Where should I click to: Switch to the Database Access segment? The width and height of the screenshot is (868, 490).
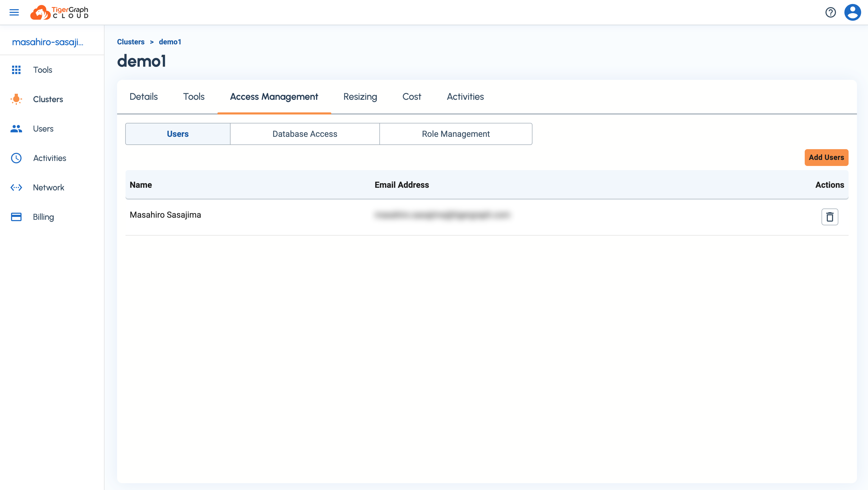click(305, 134)
